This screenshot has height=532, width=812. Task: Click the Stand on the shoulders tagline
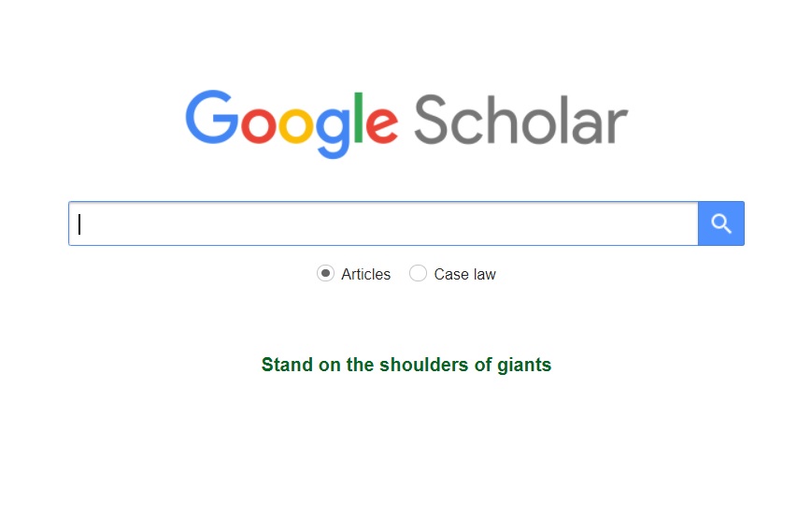point(406,365)
